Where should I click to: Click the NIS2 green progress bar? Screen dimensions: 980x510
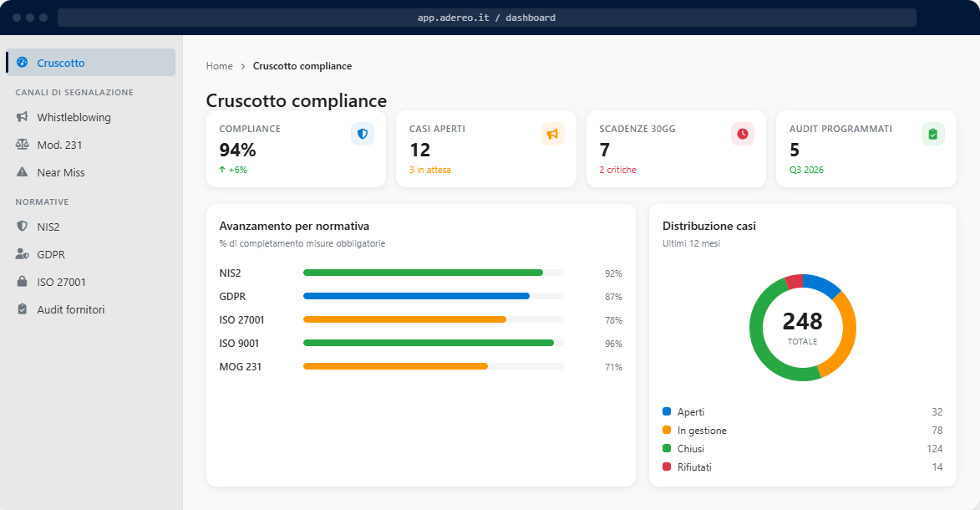(423, 273)
